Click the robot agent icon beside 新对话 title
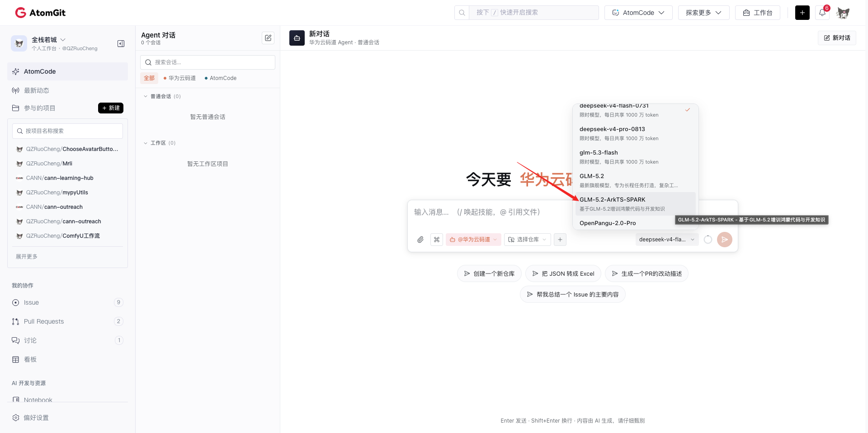 (x=297, y=38)
